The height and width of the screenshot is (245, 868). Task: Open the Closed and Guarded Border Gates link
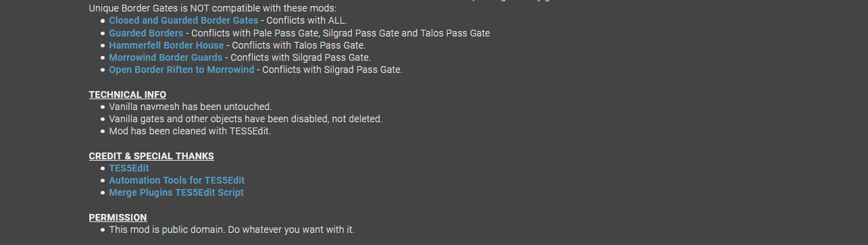click(184, 20)
